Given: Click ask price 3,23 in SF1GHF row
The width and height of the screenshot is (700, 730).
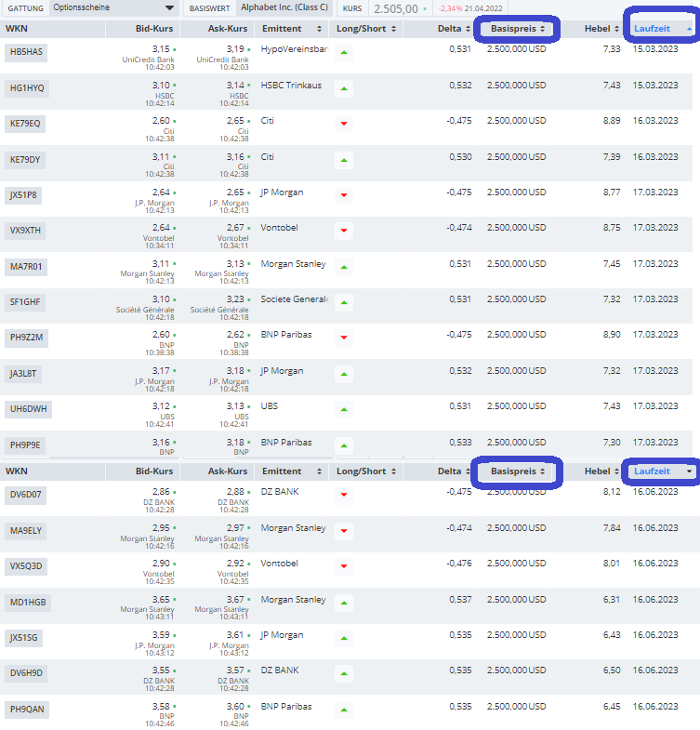Looking at the screenshot, I should point(235,299).
